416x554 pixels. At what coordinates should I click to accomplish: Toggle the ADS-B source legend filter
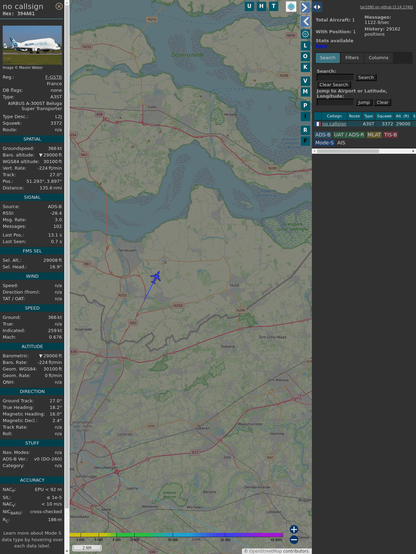tap(323, 135)
